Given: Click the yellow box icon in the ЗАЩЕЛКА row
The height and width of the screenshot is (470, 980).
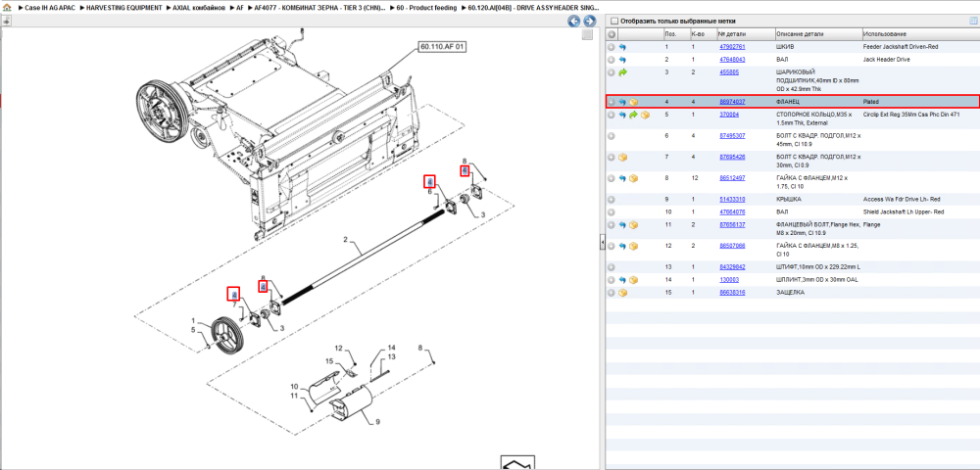Looking at the screenshot, I should tap(622, 292).
